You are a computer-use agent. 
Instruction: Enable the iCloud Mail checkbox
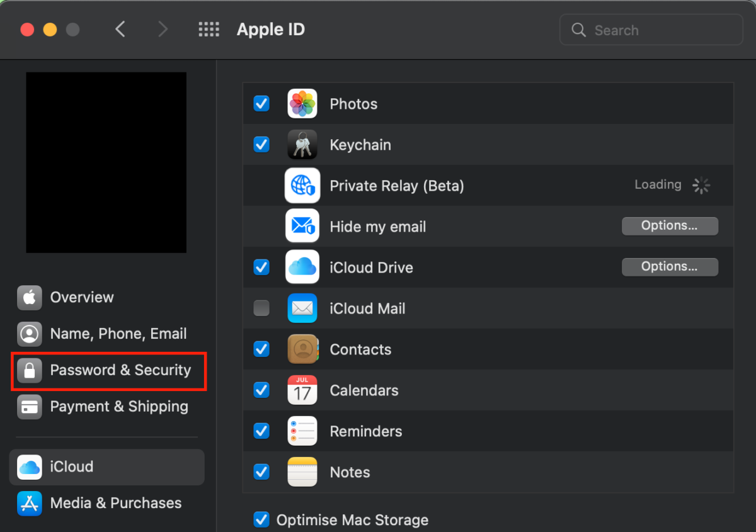point(261,308)
